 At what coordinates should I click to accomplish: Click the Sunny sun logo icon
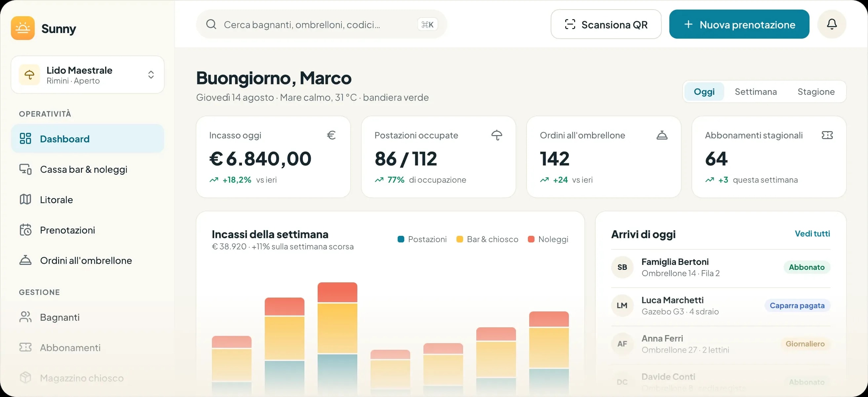22,28
